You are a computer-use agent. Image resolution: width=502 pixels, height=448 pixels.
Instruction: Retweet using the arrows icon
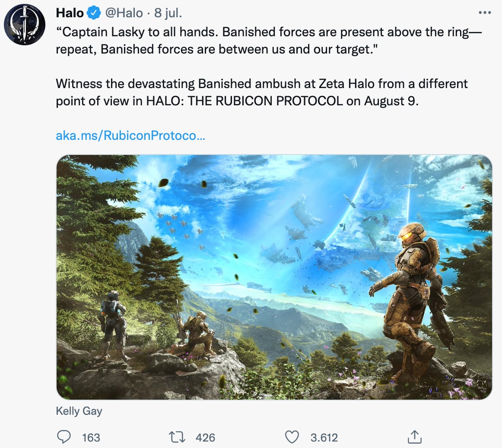coord(177,437)
